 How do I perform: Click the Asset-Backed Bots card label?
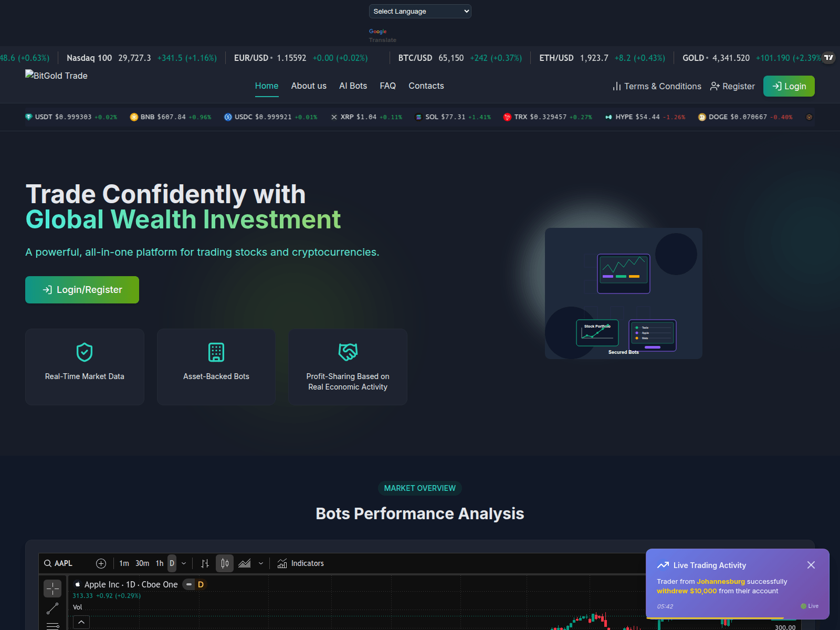click(x=216, y=376)
